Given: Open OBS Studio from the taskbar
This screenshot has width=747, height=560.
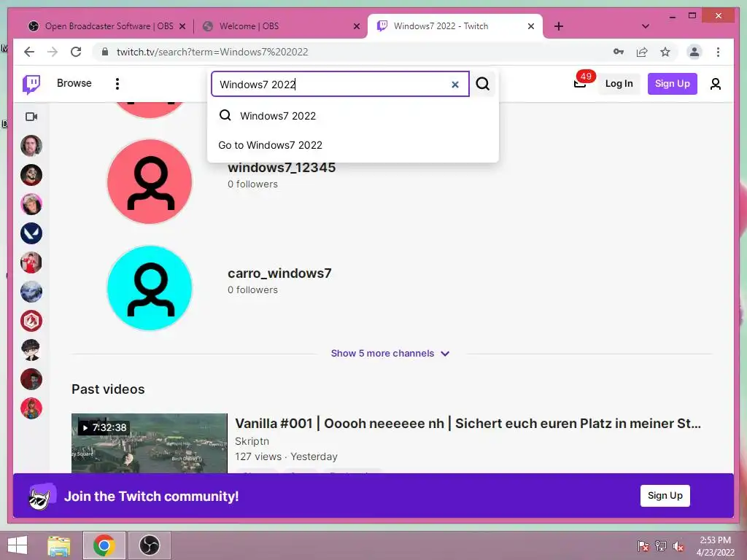Looking at the screenshot, I should point(150,545).
